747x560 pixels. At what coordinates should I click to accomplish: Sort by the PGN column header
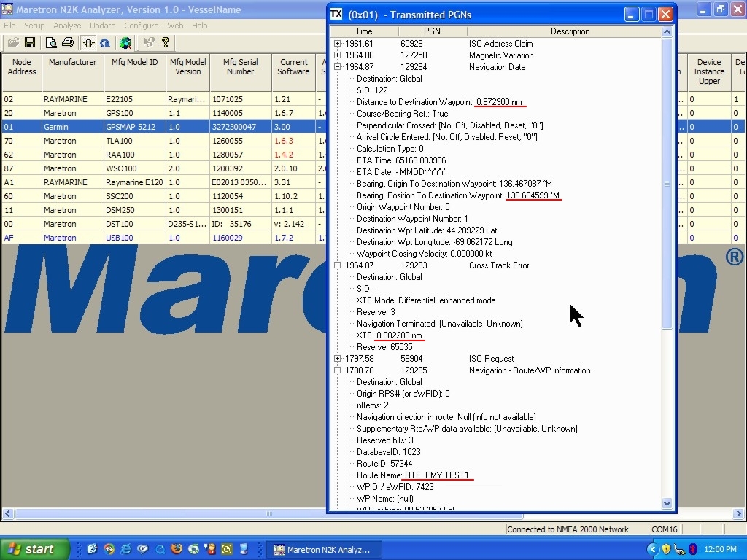[x=432, y=31]
